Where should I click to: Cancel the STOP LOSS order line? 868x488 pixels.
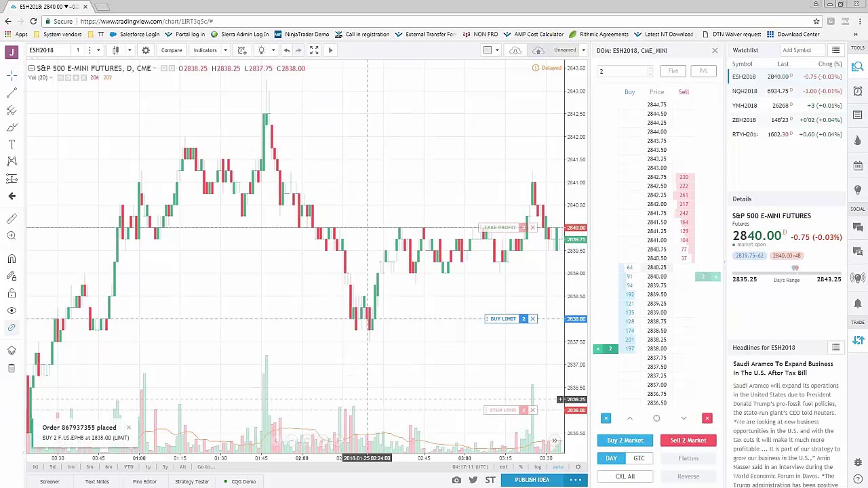pos(532,410)
